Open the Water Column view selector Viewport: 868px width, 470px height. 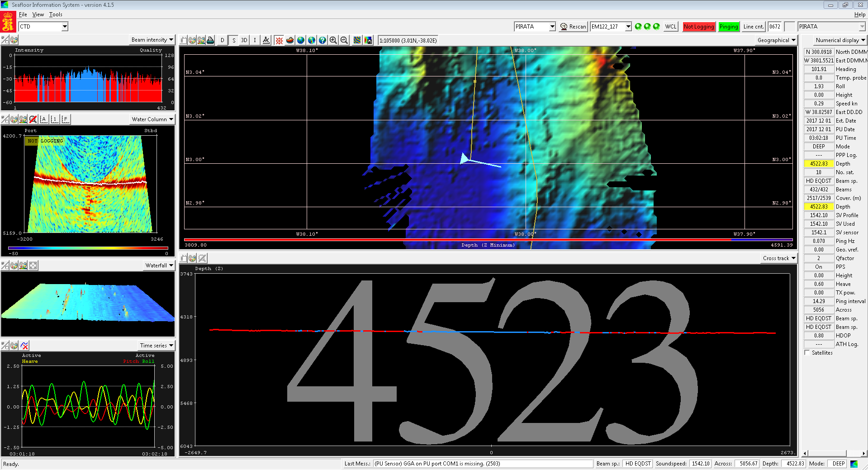tap(152, 119)
